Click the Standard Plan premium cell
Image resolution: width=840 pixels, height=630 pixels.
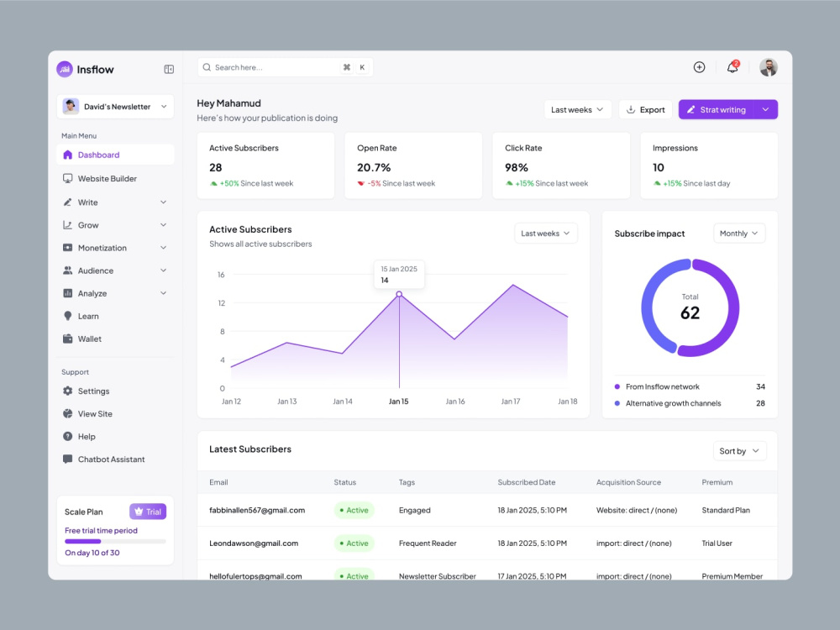click(x=726, y=510)
